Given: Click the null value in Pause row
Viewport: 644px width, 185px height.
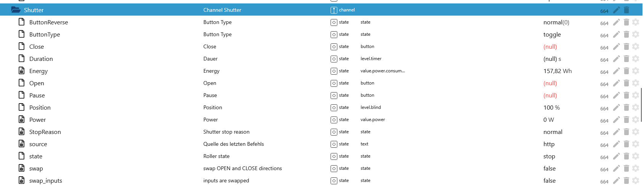Looking at the screenshot, I should (550, 96).
